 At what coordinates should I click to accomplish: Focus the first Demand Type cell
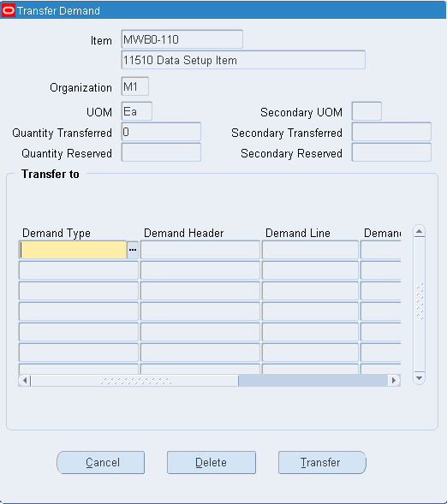[x=73, y=250]
